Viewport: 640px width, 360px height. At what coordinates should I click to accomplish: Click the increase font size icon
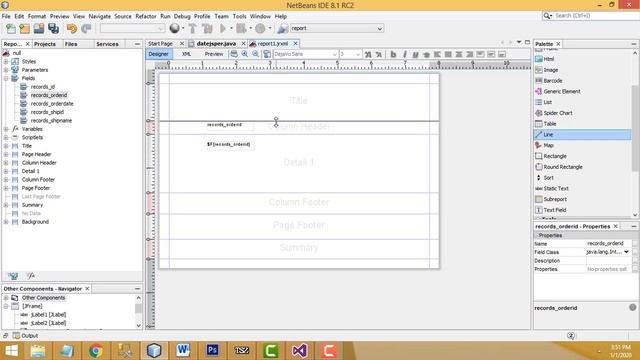[x=368, y=54]
